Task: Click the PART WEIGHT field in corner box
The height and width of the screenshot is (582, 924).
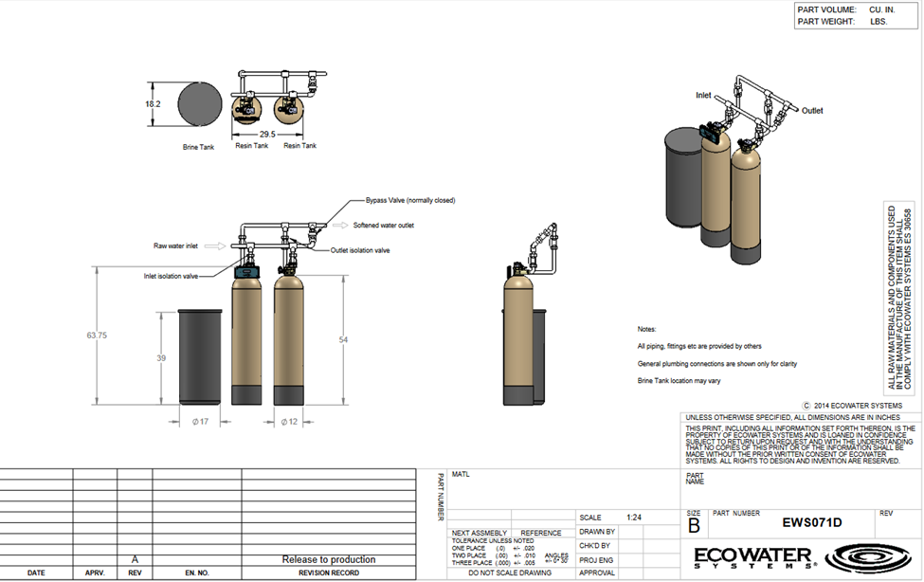Action: (x=856, y=21)
